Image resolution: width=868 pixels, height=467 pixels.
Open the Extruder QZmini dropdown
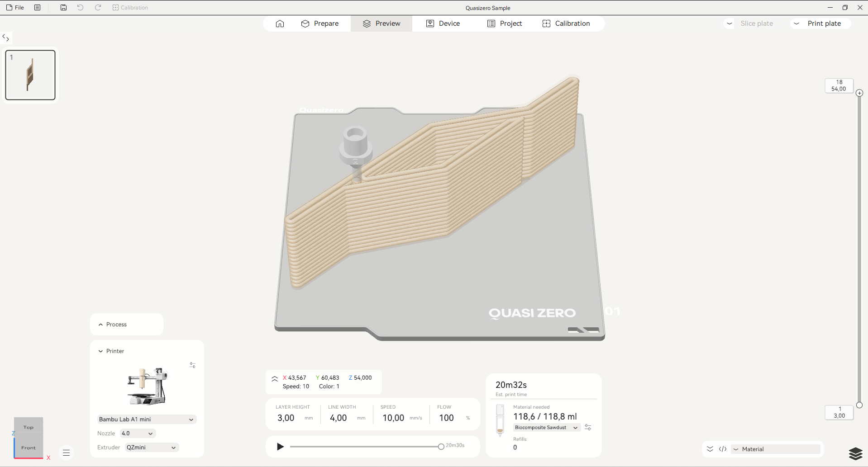(x=152, y=448)
